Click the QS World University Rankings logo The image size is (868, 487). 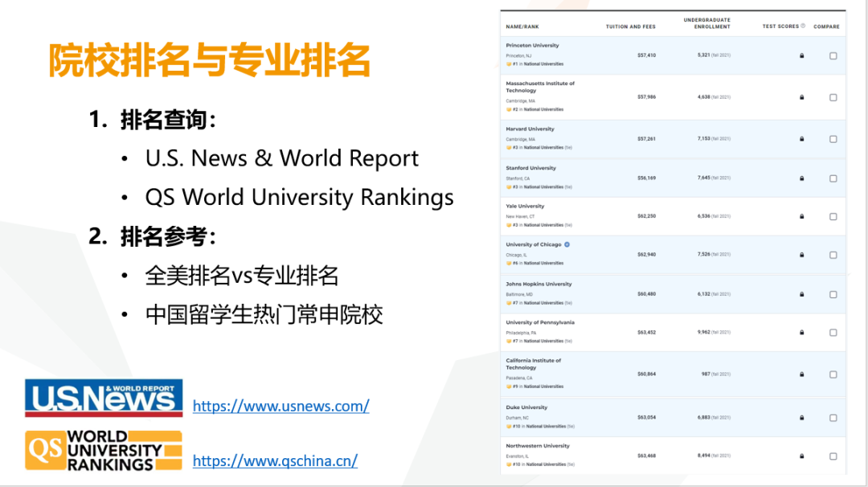[104, 451]
